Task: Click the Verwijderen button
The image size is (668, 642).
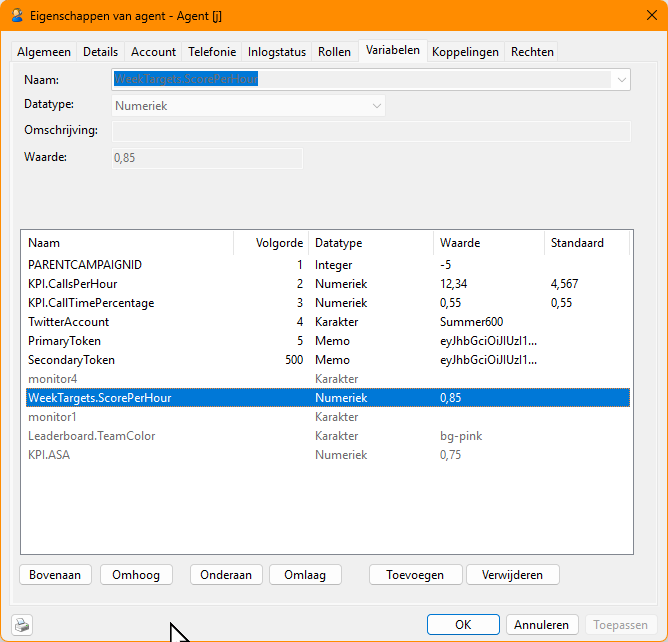Action: (x=512, y=574)
